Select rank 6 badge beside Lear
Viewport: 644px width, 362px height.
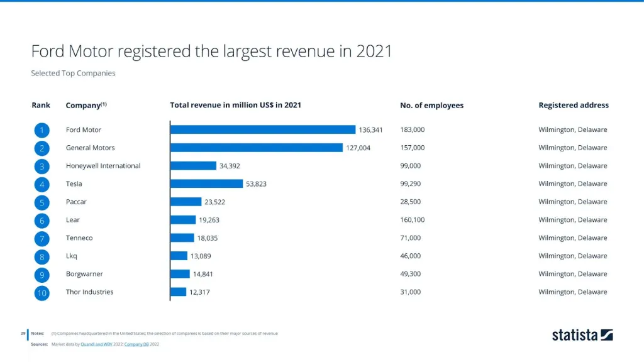pos(42,221)
